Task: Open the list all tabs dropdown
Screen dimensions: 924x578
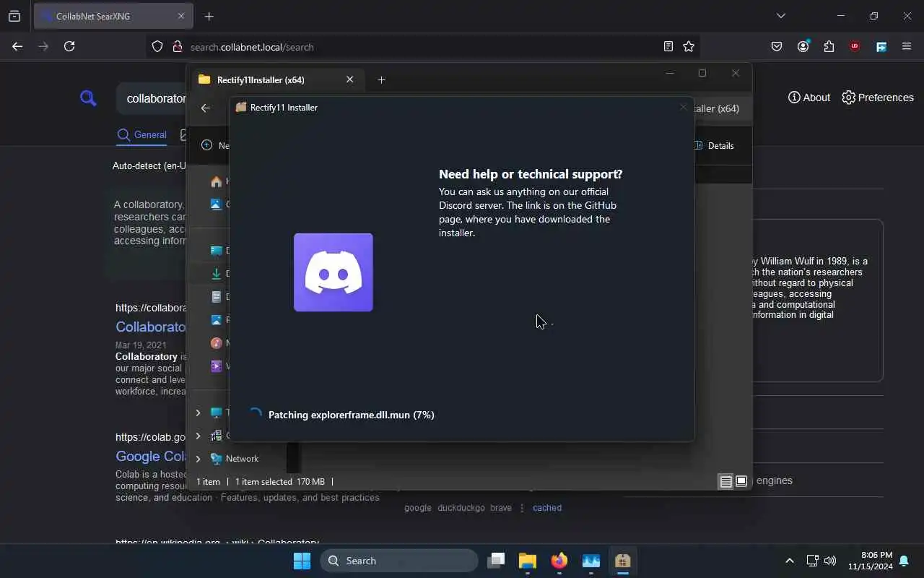Action: click(780, 16)
